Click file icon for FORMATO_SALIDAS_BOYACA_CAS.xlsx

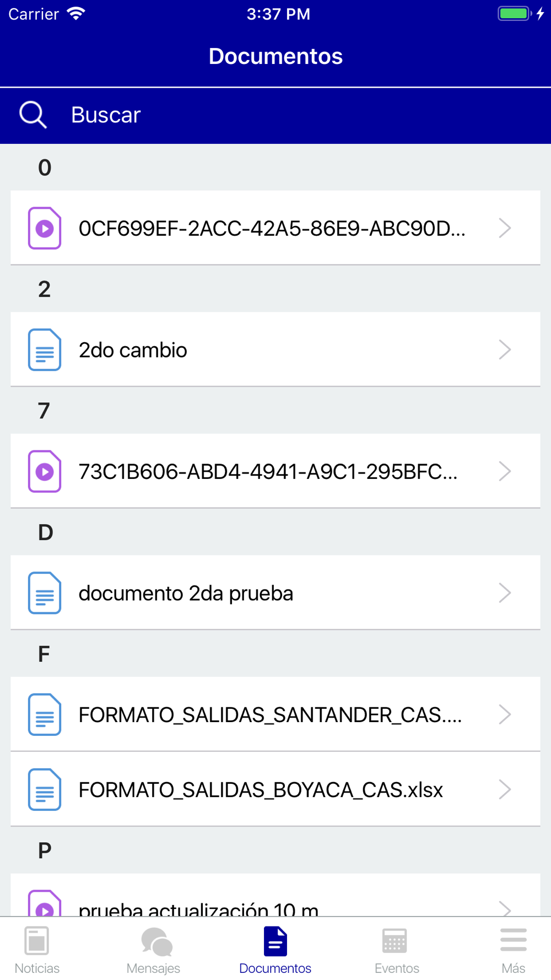click(45, 790)
